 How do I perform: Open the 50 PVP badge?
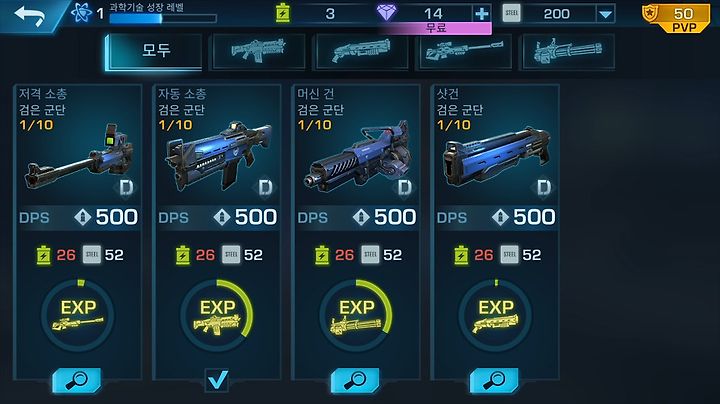676,18
